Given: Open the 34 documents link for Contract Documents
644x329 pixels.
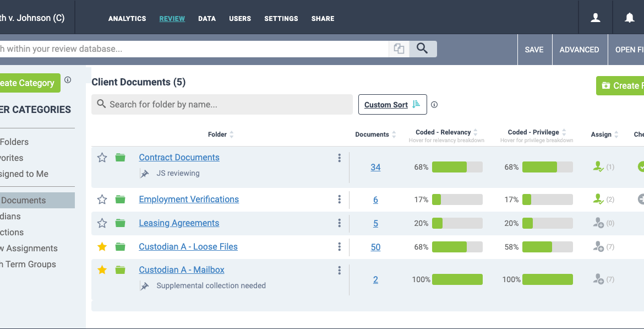Looking at the screenshot, I should tap(375, 167).
